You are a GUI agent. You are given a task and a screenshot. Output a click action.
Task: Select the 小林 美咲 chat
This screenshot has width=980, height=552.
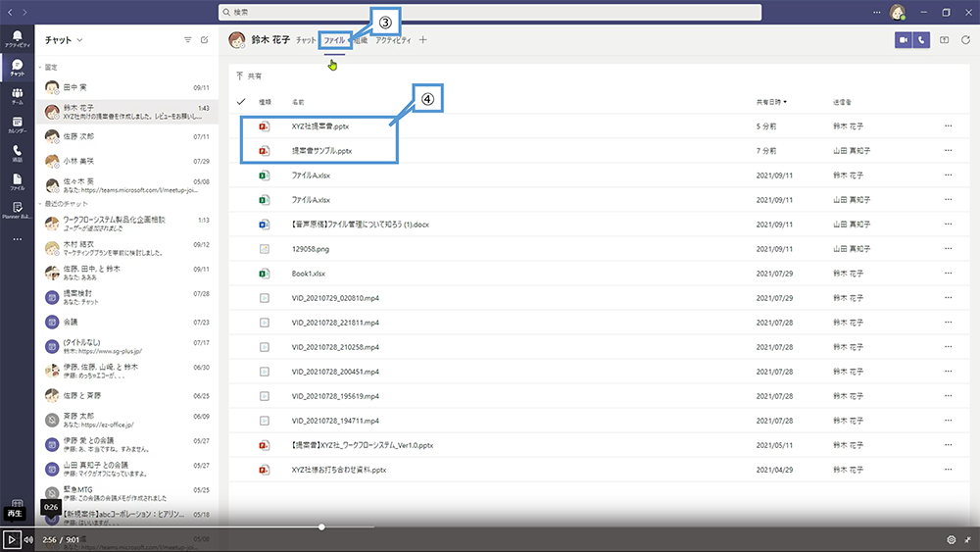click(126, 161)
